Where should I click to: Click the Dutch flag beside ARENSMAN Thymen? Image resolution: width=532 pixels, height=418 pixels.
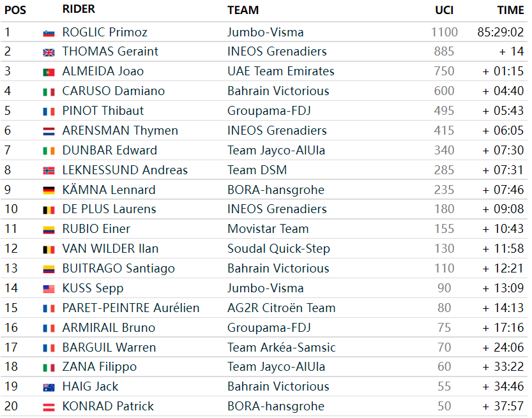pyautogui.click(x=49, y=131)
